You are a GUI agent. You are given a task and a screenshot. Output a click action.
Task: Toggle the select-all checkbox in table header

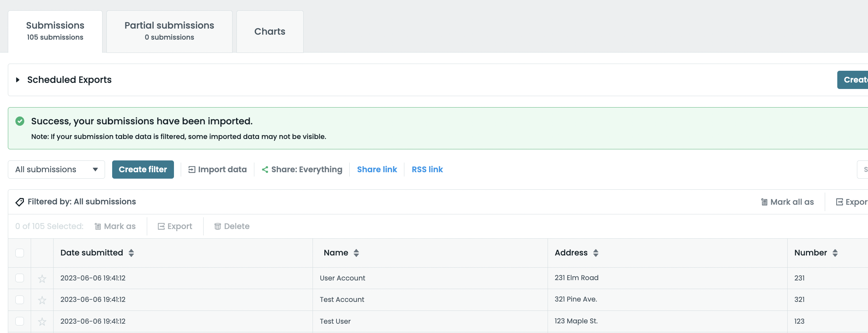coord(20,253)
